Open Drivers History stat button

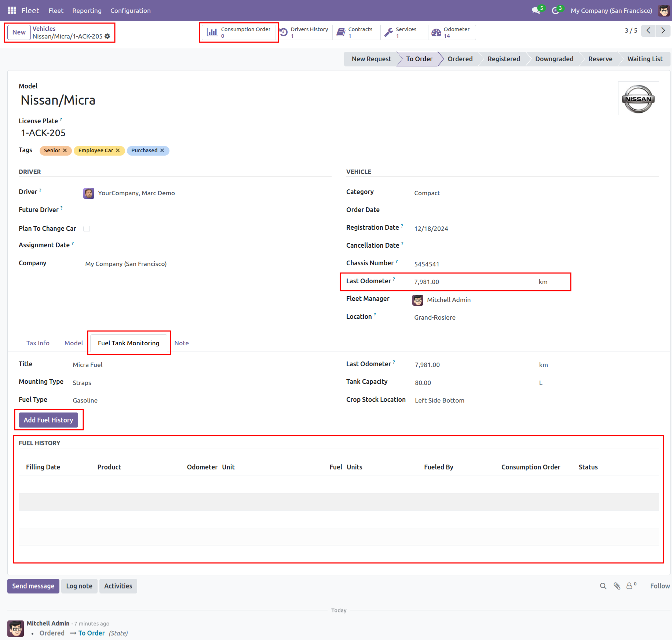(x=304, y=32)
